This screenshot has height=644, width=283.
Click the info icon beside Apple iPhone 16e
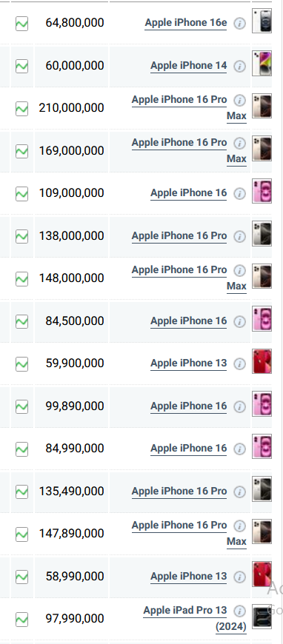pyautogui.click(x=240, y=24)
